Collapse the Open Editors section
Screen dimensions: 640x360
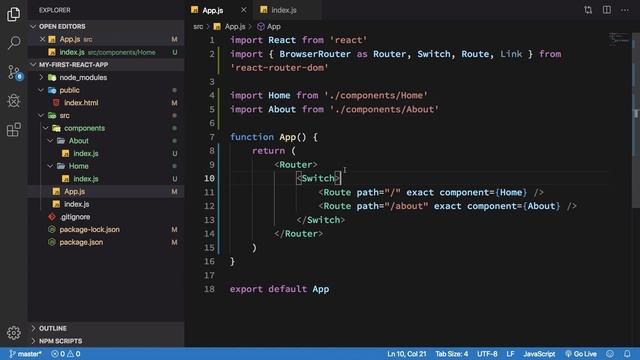pyautogui.click(x=106, y=26)
